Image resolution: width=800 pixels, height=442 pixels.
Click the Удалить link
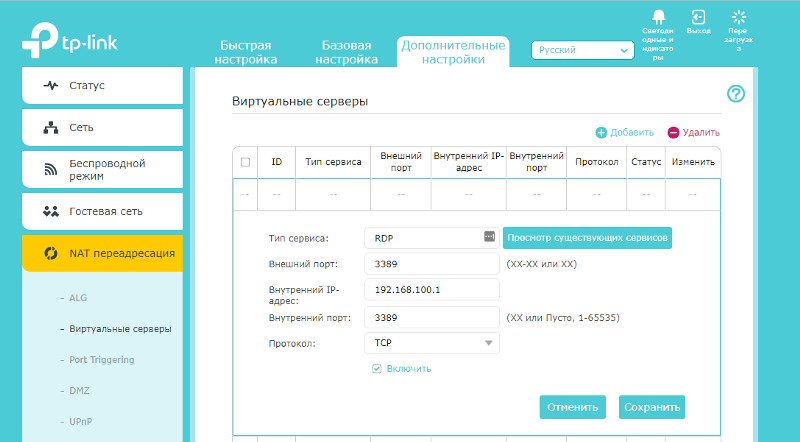[701, 133]
